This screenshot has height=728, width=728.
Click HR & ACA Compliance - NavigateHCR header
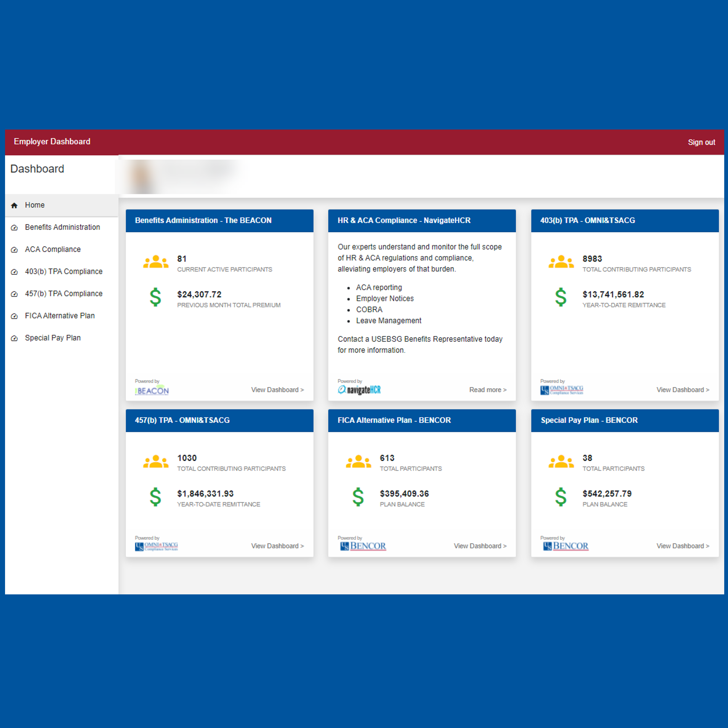[422, 221]
